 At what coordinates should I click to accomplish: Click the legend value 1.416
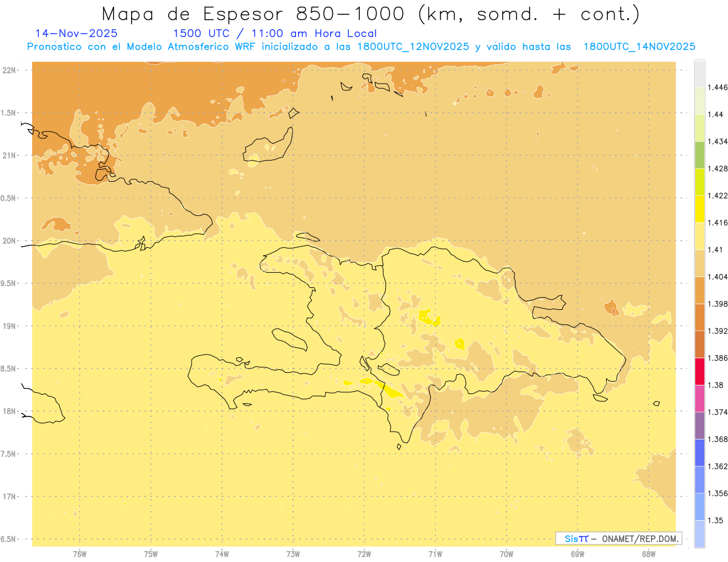[x=718, y=223]
